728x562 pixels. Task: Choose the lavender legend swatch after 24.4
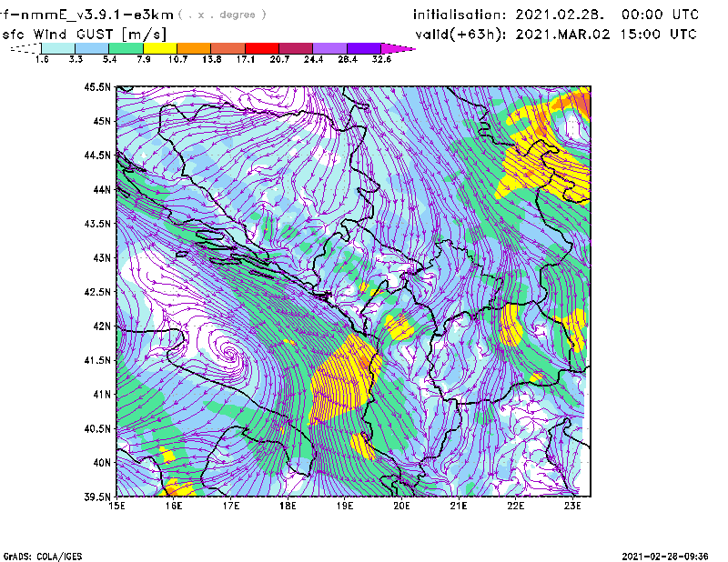pos(329,48)
